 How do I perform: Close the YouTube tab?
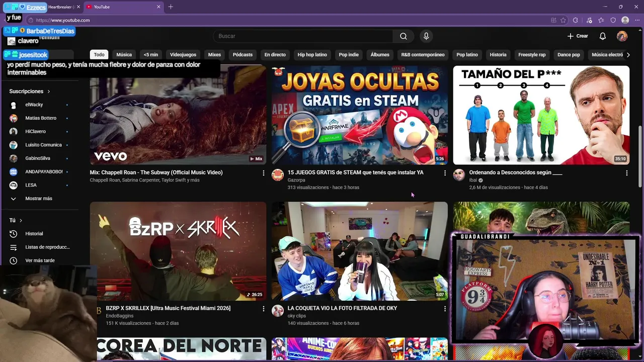158,7
